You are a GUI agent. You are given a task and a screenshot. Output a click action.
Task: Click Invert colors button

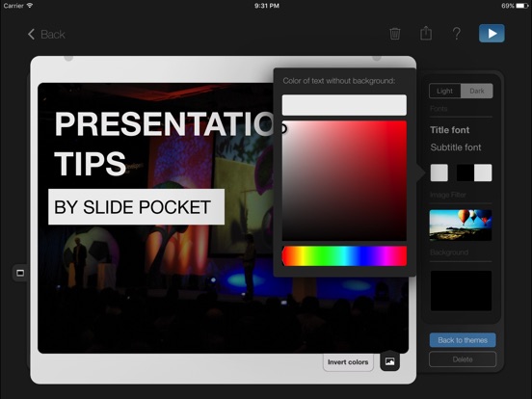coord(348,362)
